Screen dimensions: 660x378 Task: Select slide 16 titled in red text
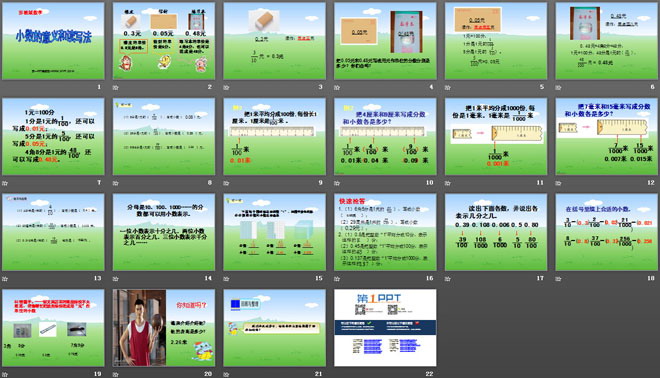(385, 232)
